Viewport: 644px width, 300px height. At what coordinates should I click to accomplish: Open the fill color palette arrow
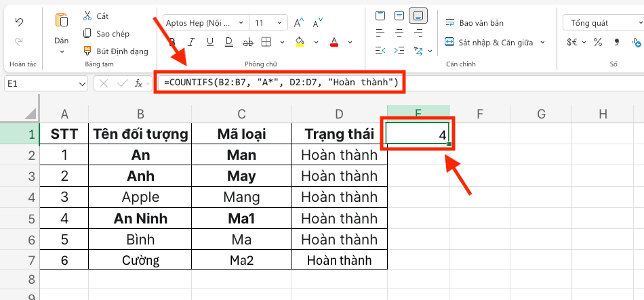click(x=317, y=42)
